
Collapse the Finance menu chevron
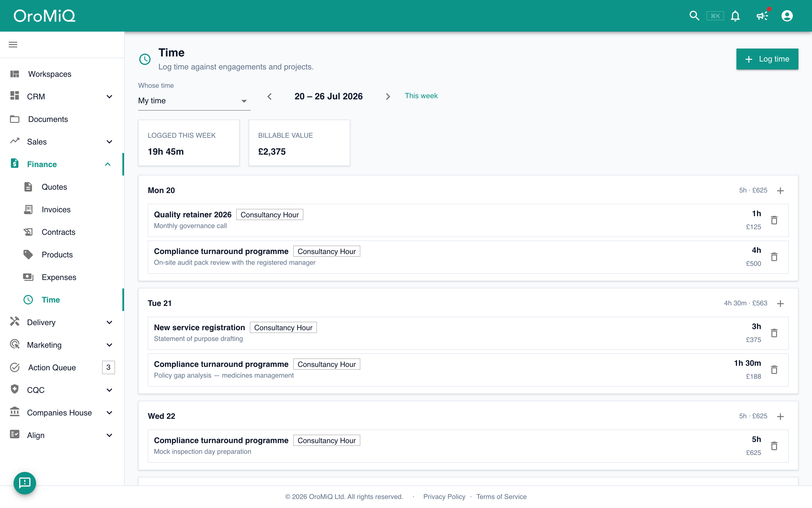(108, 164)
